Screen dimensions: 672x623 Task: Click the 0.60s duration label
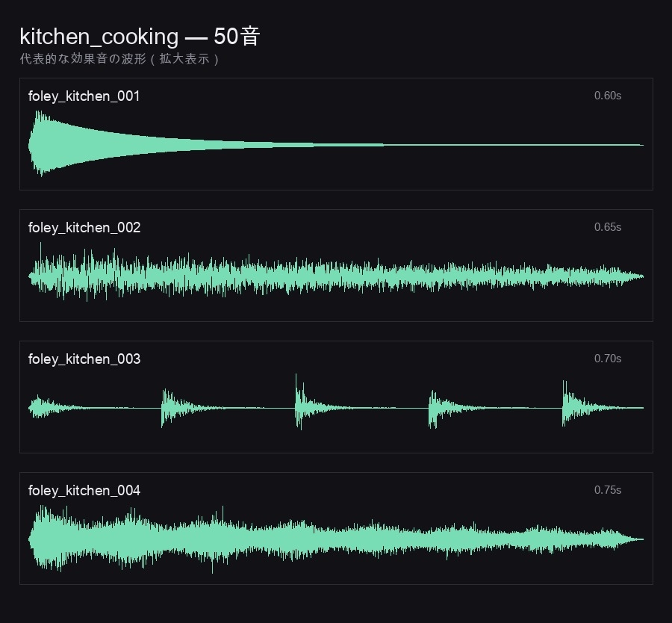pos(607,96)
